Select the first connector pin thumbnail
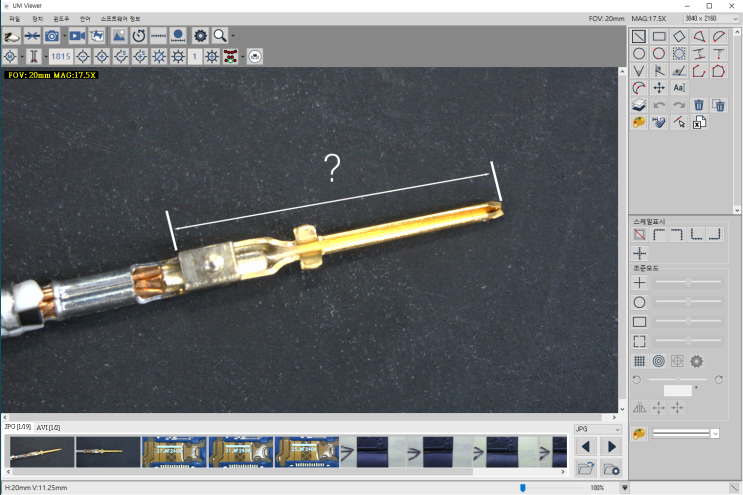The height and width of the screenshot is (495, 743). tap(42, 452)
